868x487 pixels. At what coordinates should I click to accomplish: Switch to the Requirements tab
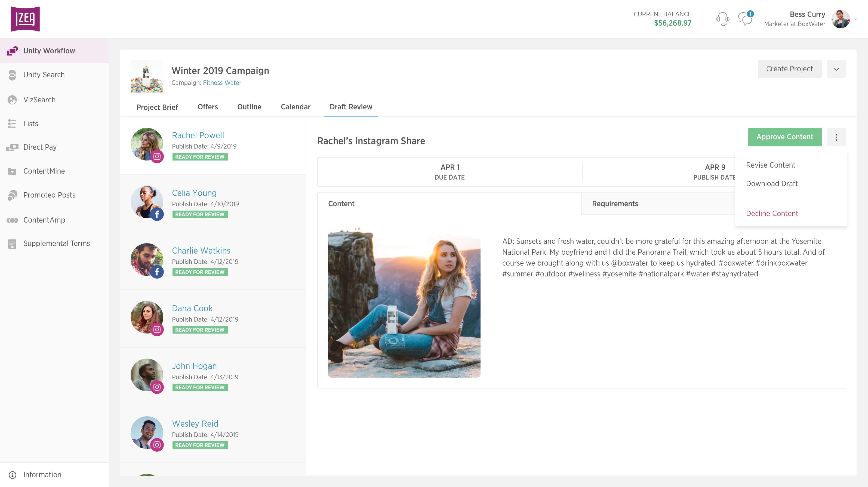[x=615, y=204]
